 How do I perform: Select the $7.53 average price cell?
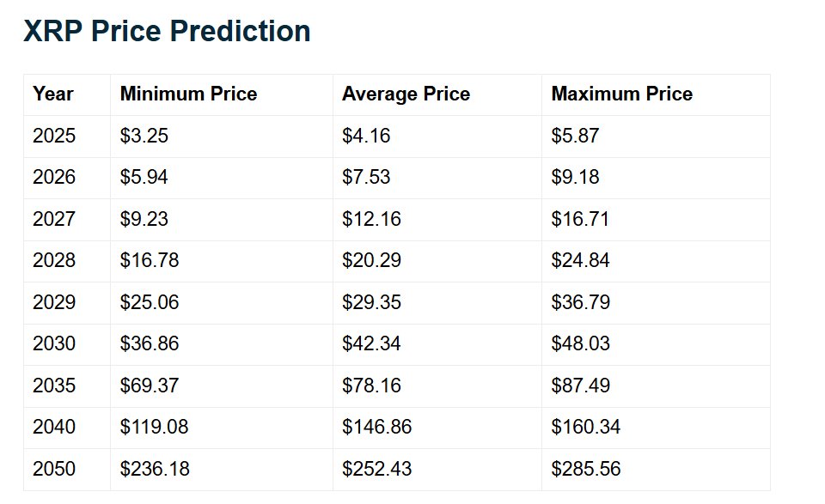(x=366, y=177)
